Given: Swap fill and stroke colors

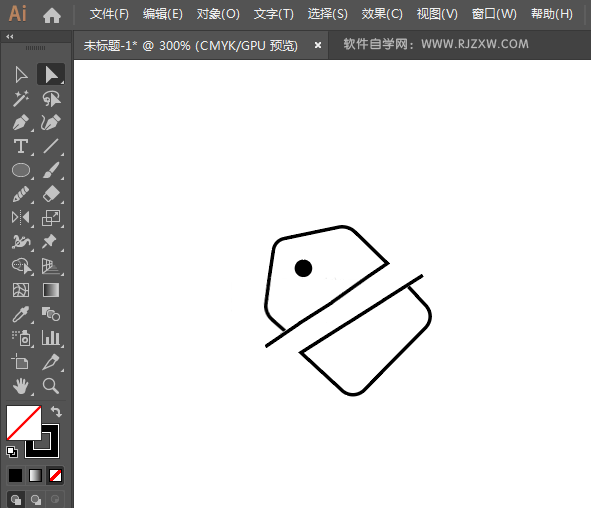Looking at the screenshot, I should 56,411.
